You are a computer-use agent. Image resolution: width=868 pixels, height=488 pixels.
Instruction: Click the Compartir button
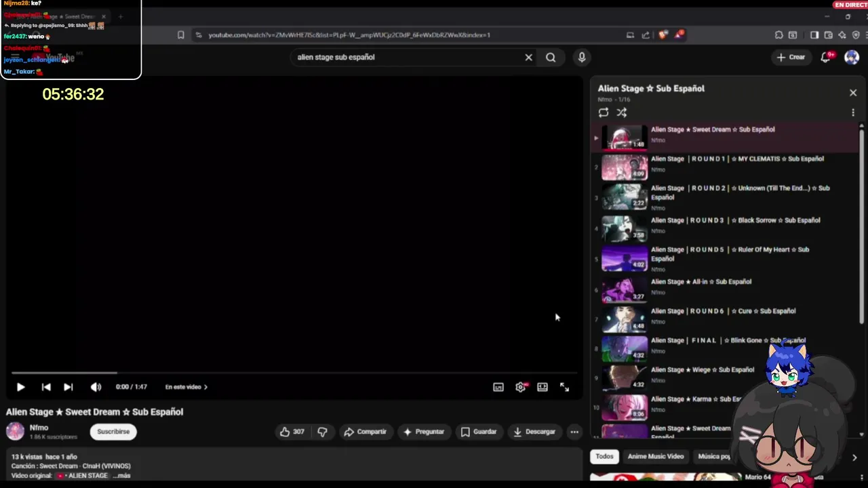tap(365, 432)
